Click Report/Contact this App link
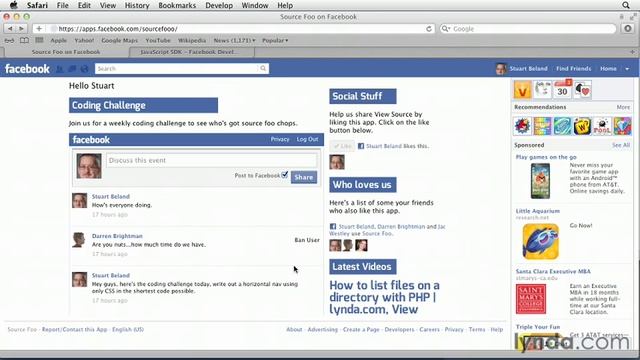This screenshot has height=360, width=640. tap(74, 329)
